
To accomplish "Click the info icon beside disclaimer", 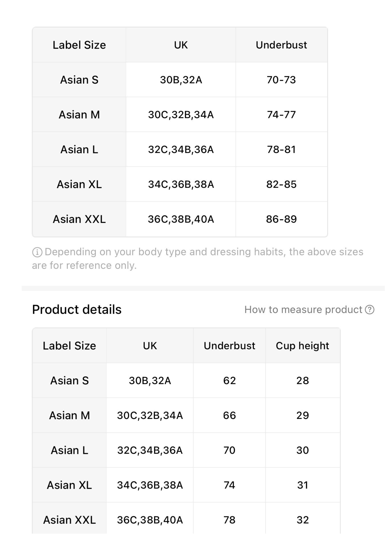I will (37, 252).
